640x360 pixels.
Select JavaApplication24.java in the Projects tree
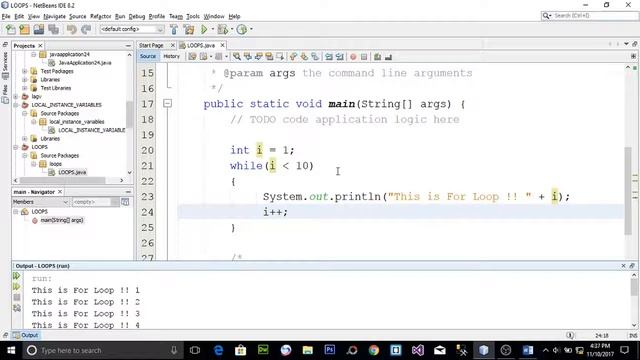tap(85, 63)
